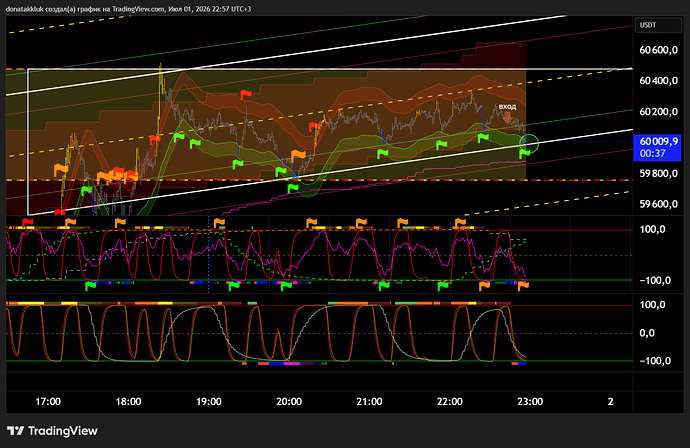Click the TradingView logo at bottom left
Viewport: 690px width, 448px height.
tap(52, 431)
